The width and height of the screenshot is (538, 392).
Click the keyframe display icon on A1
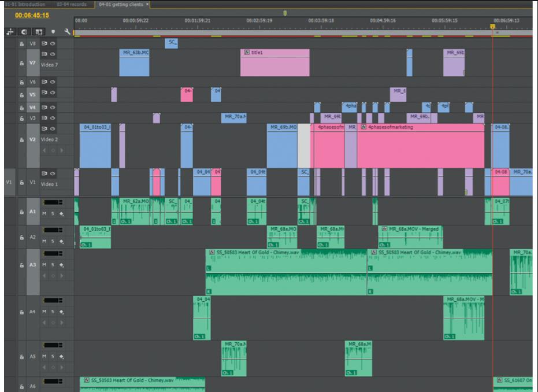tap(61, 213)
